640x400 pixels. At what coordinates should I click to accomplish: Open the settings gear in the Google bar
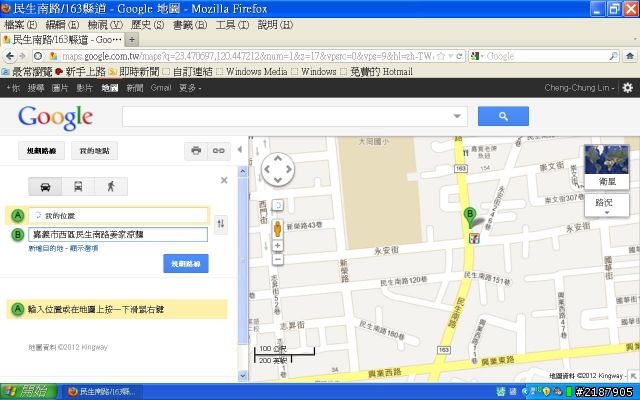628,88
